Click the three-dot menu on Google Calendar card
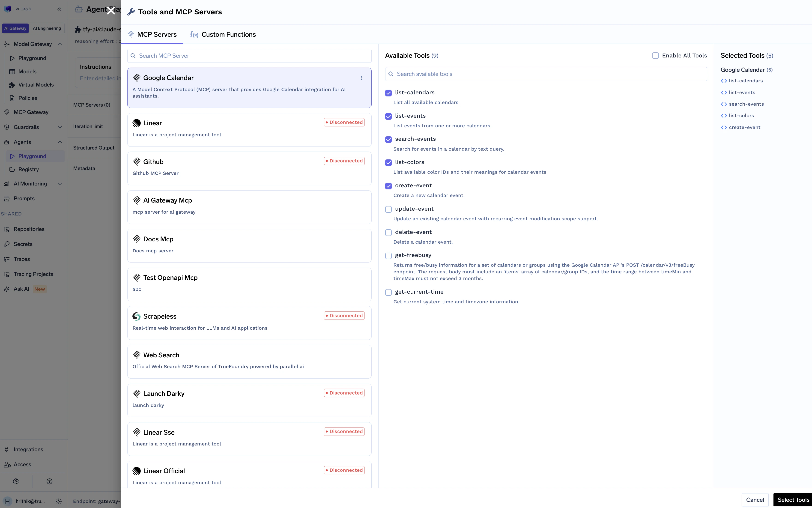 (x=361, y=78)
